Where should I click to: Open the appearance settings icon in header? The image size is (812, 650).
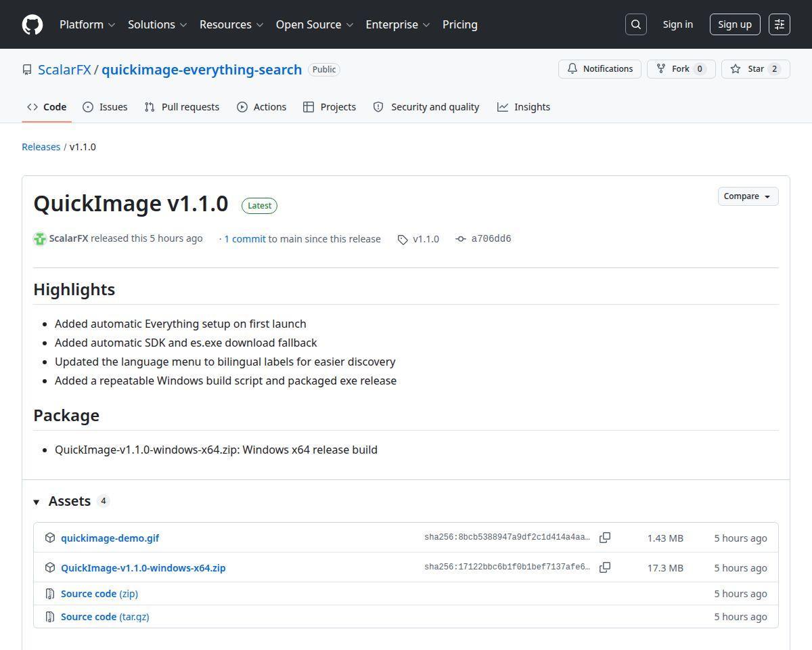point(780,24)
